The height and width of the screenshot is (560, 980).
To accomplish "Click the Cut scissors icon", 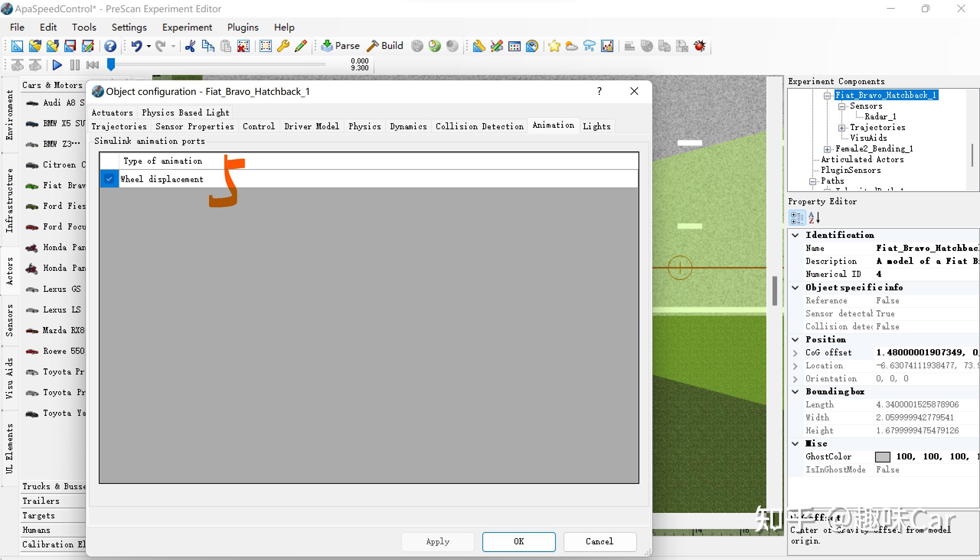I will pos(190,46).
